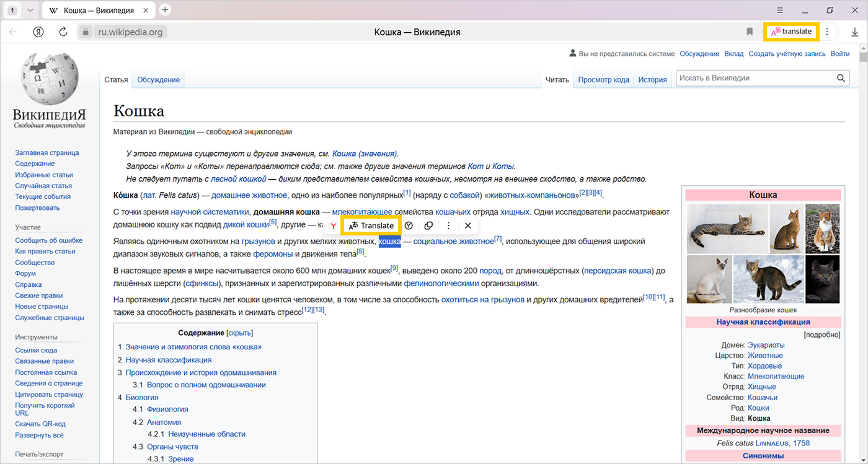
Task: Click the Translate button in the selection popup
Action: click(x=371, y=225)
